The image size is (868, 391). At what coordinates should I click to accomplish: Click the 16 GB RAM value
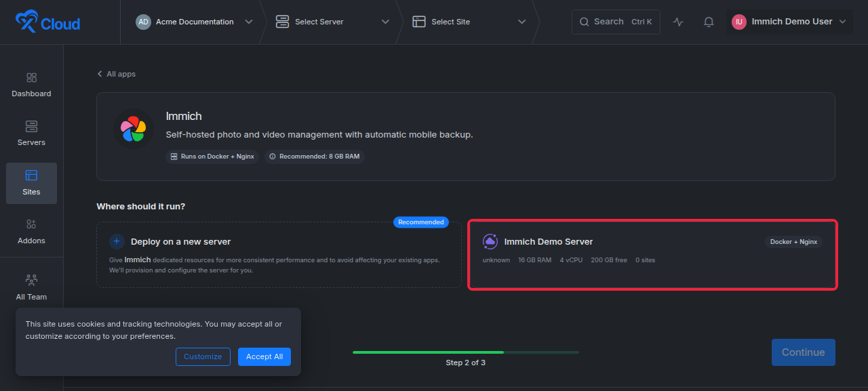[x=534, y=260]
